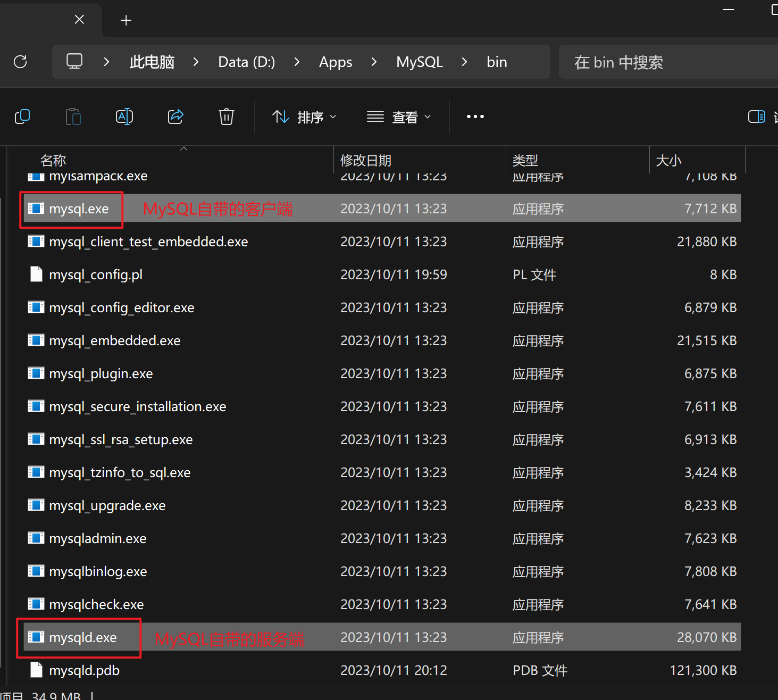
Task: Select the mysql_client_test_embedded.exe file name
Action: tap(148, 242)
